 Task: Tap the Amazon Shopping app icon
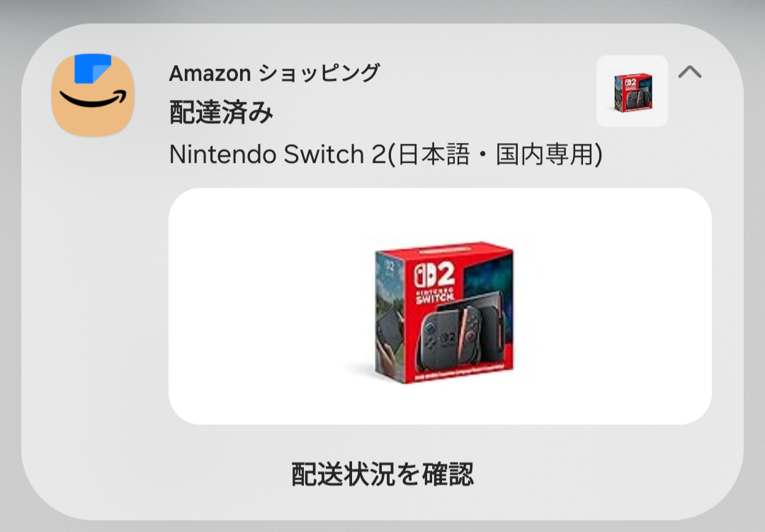point(93,95)
